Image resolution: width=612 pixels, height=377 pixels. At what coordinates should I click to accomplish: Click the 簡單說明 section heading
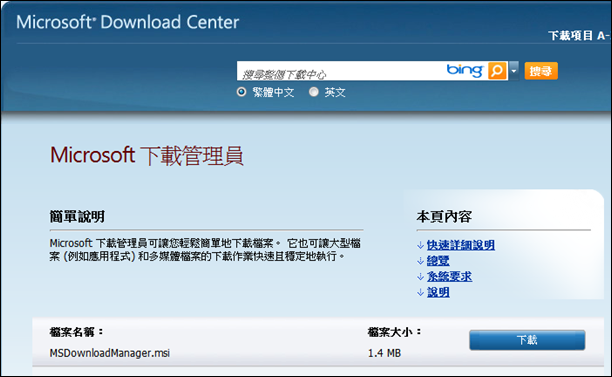pos(77,217)
